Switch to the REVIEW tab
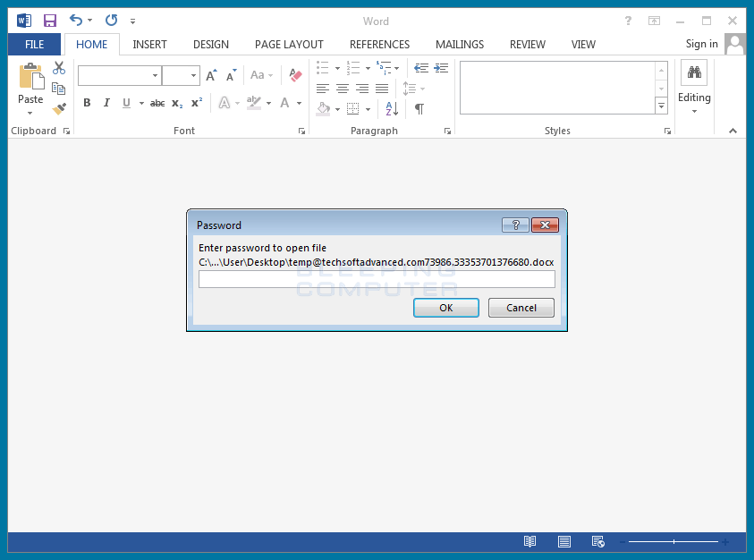Viewport: 754px width, 560px height. 528,44
